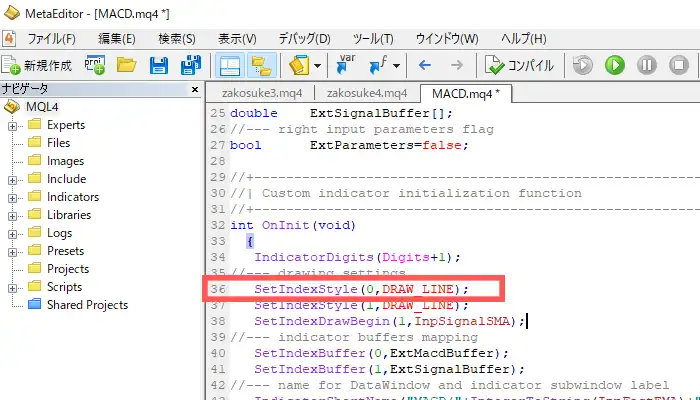This screenshot has height=400, width=700.
Task: Click the Save All icon
Action: [x=191, y=65]
